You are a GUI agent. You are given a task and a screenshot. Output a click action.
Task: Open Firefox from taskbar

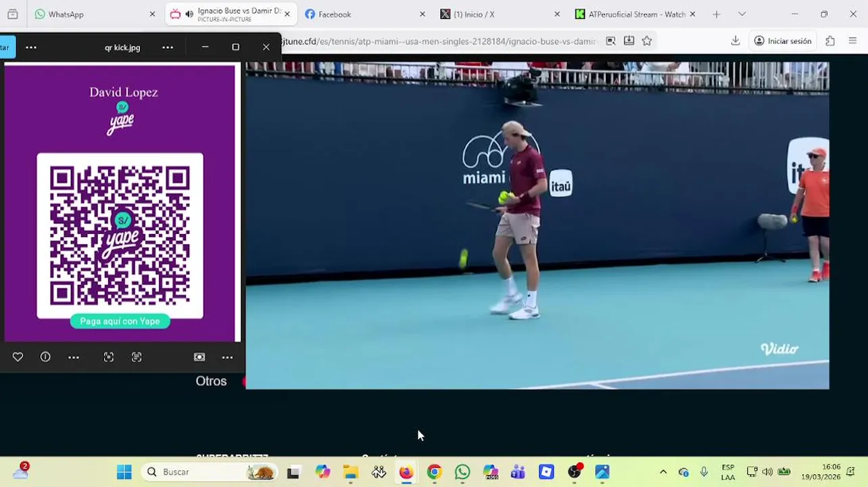click(406, 472)
